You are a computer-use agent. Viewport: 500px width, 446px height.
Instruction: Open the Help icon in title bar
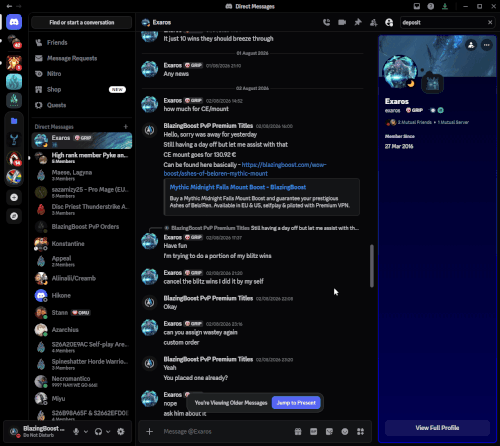(x=431, y=6)
